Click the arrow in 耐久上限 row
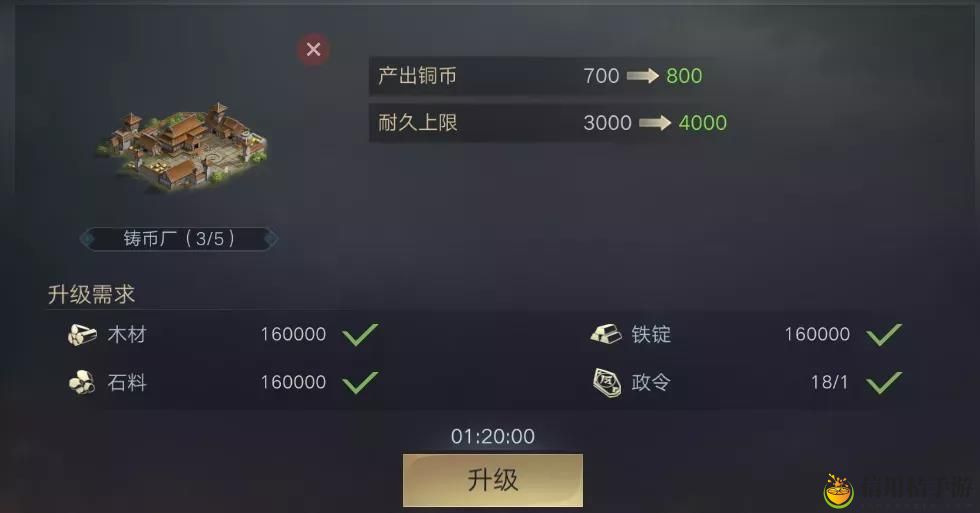Image resolution: width=980 pixels, height=513 pixels. [x=655, y=122]
